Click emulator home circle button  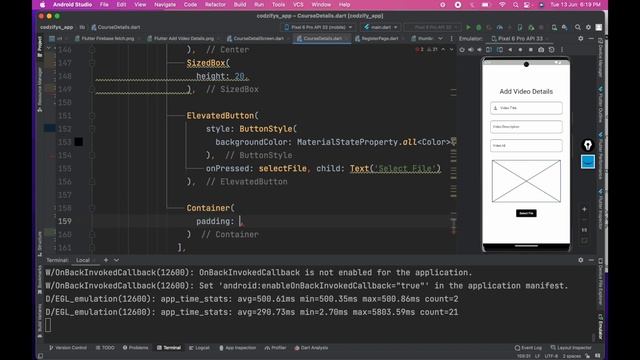point(520,50)
